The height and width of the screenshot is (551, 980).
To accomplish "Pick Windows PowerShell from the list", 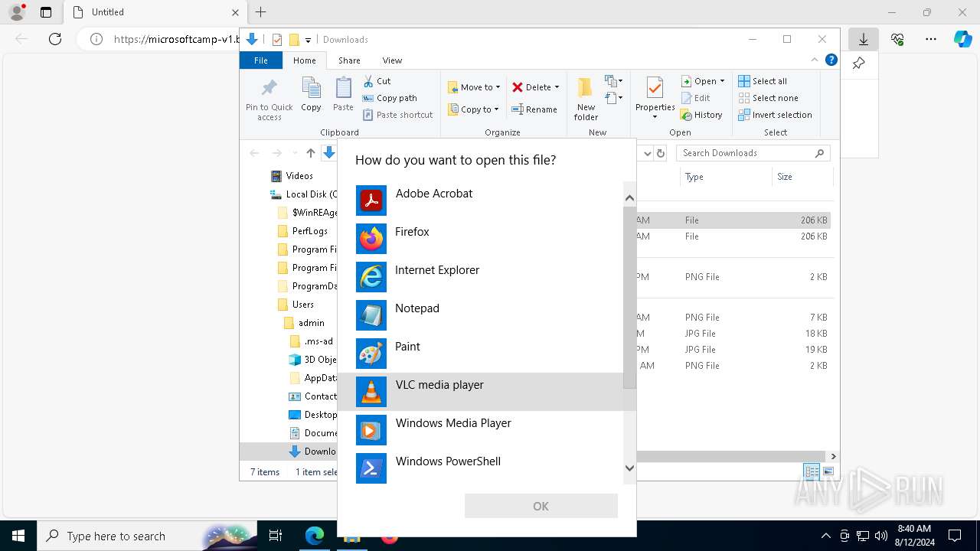I will [480, 468].
